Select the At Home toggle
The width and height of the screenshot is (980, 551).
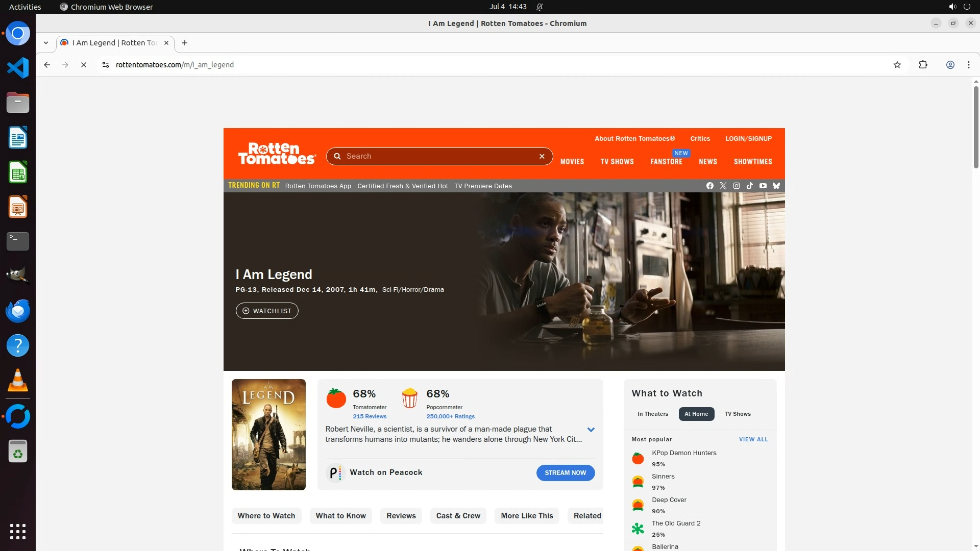[x=696, y=414]
